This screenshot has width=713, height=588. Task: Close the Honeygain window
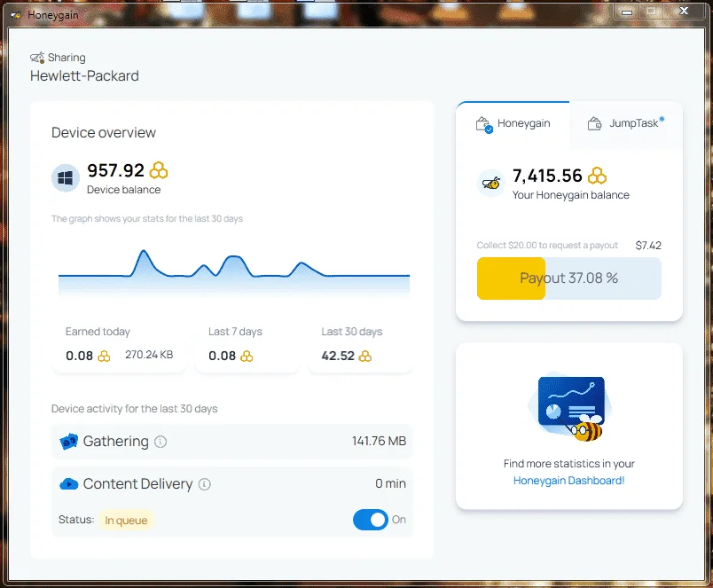(684, 11)
